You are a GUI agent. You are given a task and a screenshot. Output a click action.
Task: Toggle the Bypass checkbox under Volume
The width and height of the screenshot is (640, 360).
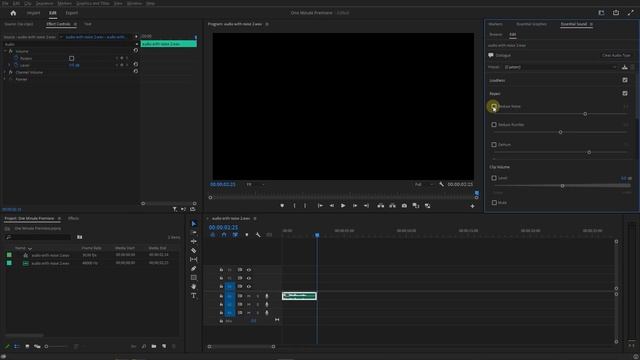tap(71, 58)
